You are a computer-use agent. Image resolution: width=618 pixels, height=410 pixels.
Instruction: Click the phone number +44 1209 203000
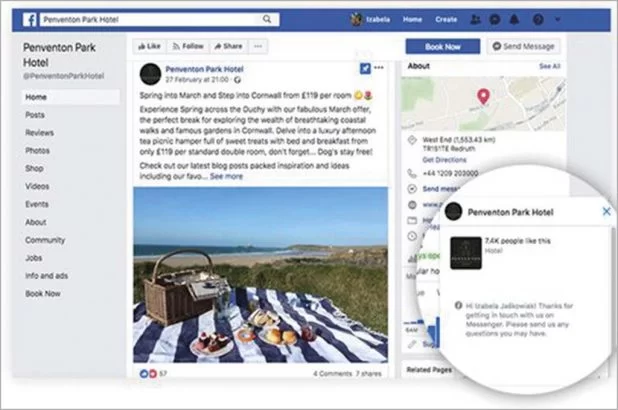[450, 173]
